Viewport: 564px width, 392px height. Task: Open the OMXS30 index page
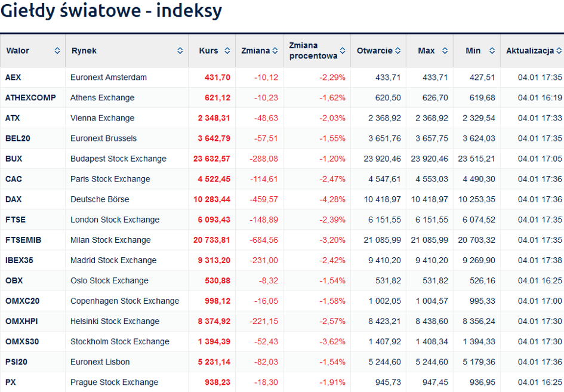click(x=20, y=341)
